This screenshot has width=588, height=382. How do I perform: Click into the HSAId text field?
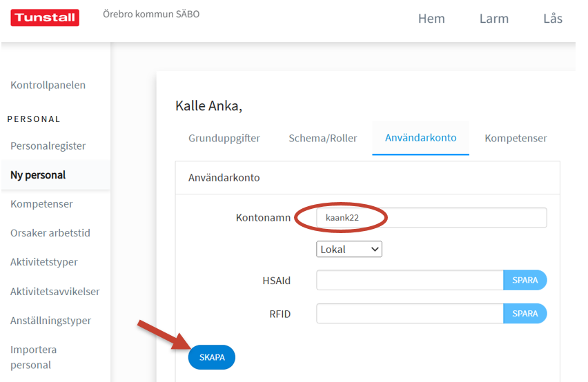[x=410, y=280]
